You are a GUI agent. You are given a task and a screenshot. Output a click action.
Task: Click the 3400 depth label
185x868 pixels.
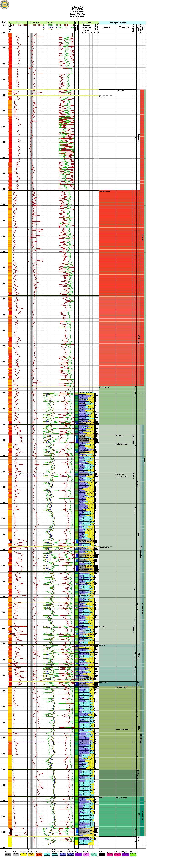[x=3, y=393]
